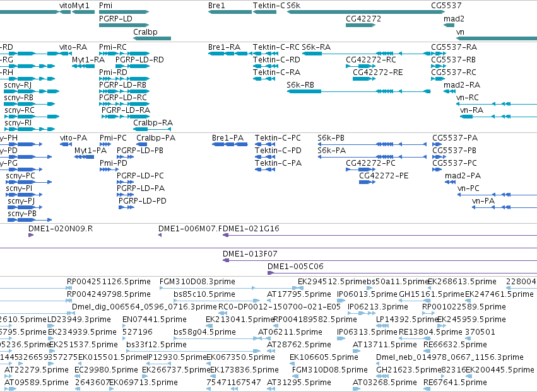Select the Cralbp-RA transcript label
This screenshot has height=392, width=537.
pos(153,123)
